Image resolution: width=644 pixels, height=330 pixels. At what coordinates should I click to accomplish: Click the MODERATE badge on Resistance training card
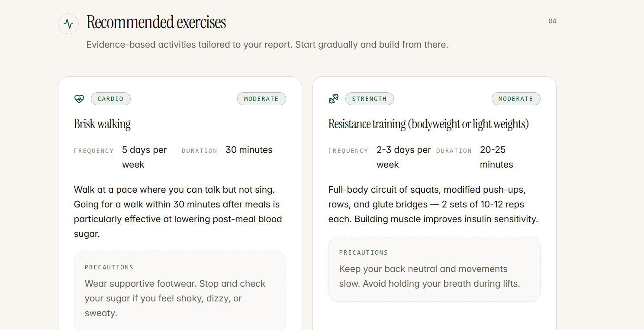click(516, 99)
